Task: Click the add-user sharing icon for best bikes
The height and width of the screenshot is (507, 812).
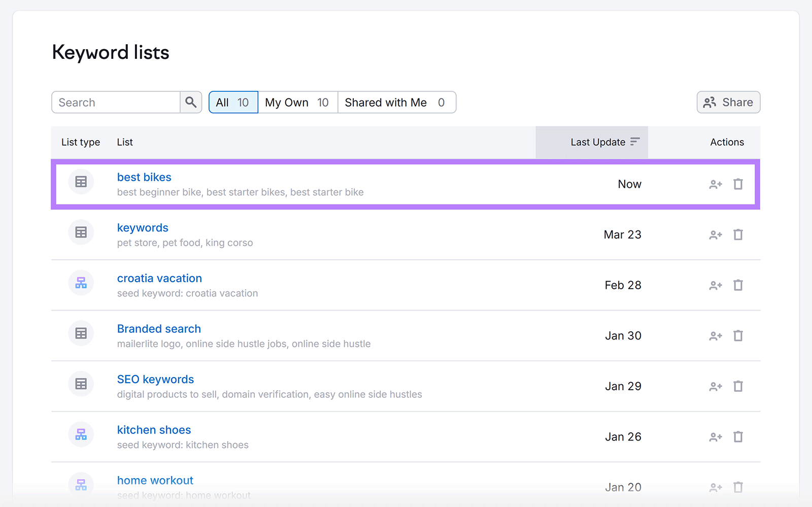Action: [715, 184]
